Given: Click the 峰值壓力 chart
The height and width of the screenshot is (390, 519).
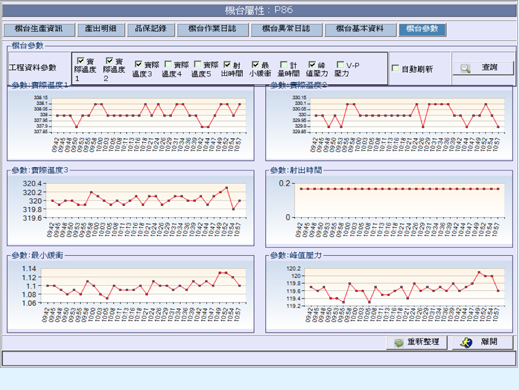Looking at the screenshot, I should pos(389,295).
